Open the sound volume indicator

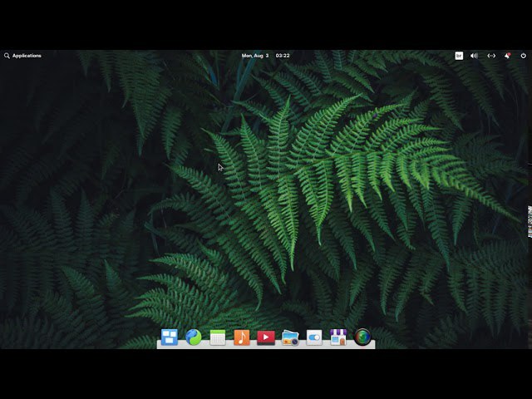(x=474, y=56)
